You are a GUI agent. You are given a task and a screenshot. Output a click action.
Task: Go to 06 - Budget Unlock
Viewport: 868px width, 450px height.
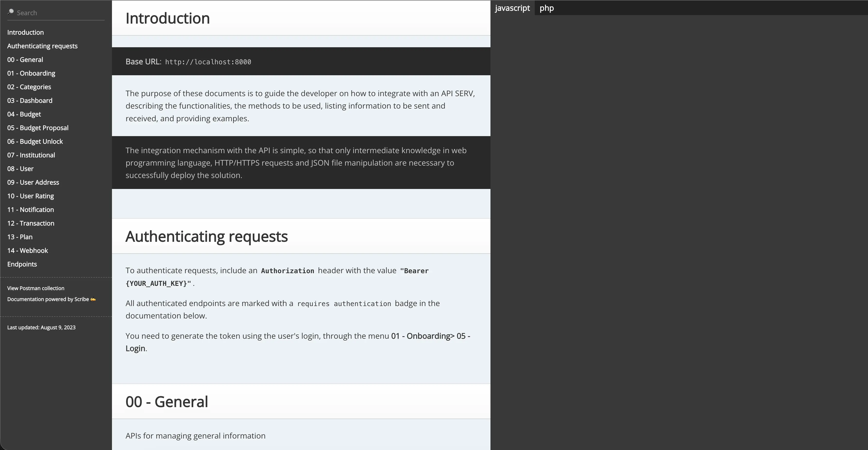pos(35,141)
